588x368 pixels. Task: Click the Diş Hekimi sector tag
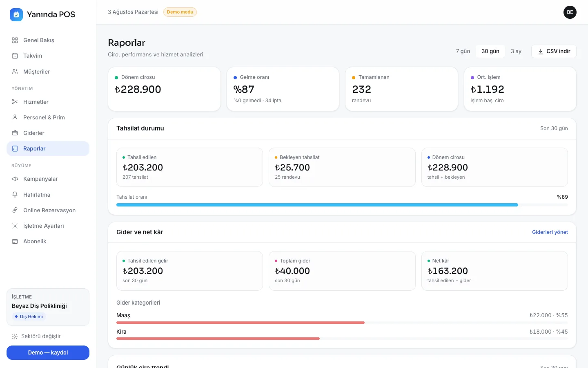point(29,316)
